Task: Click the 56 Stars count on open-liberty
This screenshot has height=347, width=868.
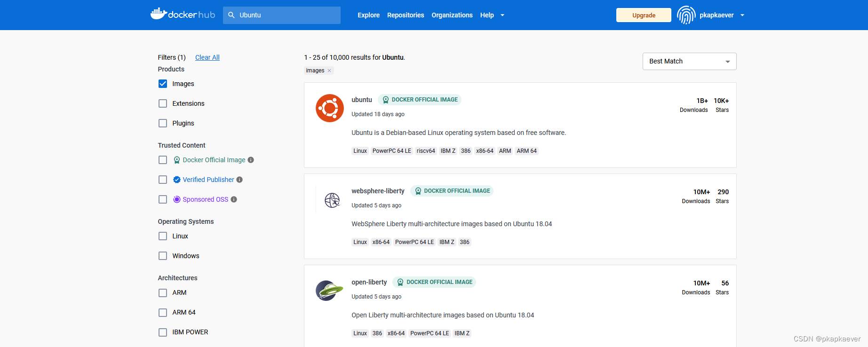Action: point(723,287)
